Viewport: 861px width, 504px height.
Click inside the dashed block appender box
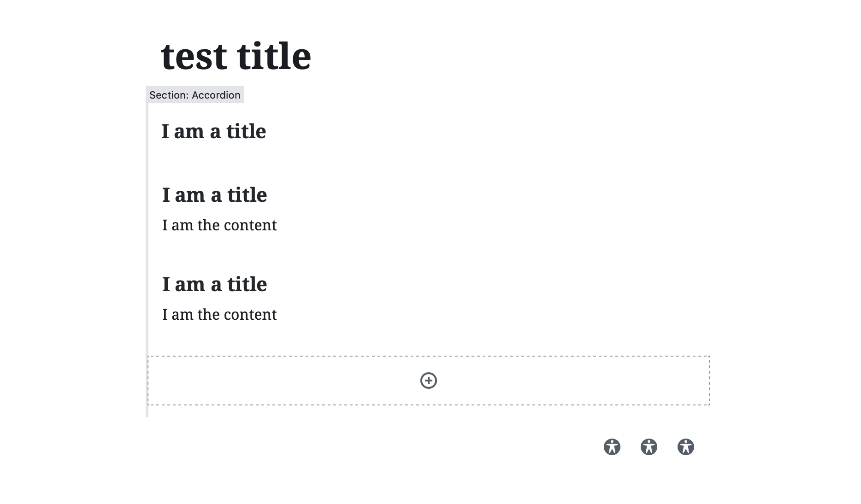click(x=429, y=381)
